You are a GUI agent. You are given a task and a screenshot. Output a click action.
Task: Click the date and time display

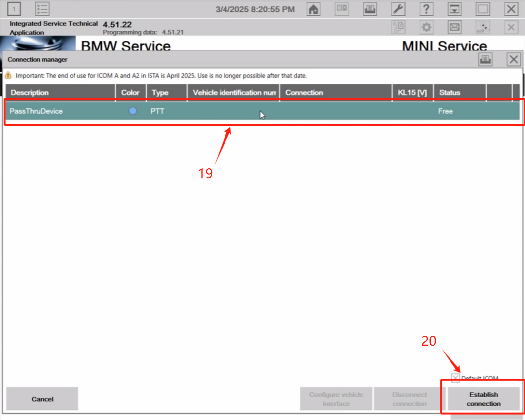point(255,9)
